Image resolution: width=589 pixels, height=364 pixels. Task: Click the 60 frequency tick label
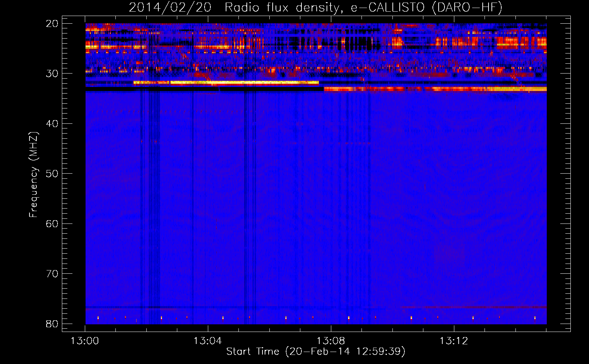(52, 223)
